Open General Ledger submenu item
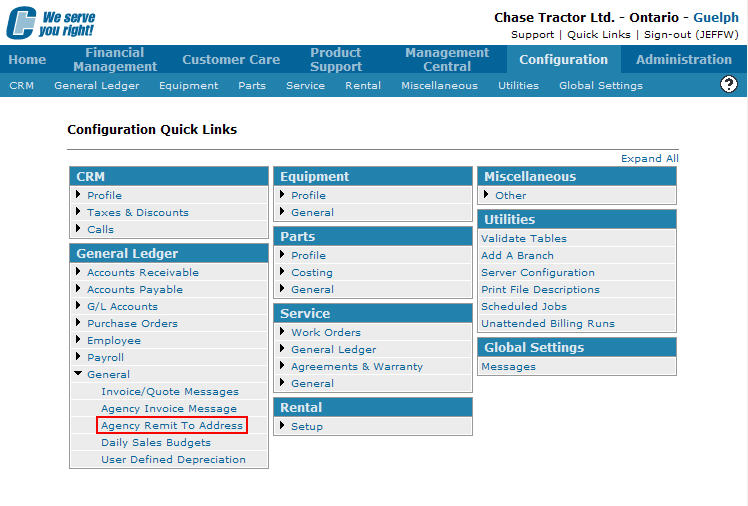Screen dimensions: 748x506 pyautogui.click(x=97, y=86)
